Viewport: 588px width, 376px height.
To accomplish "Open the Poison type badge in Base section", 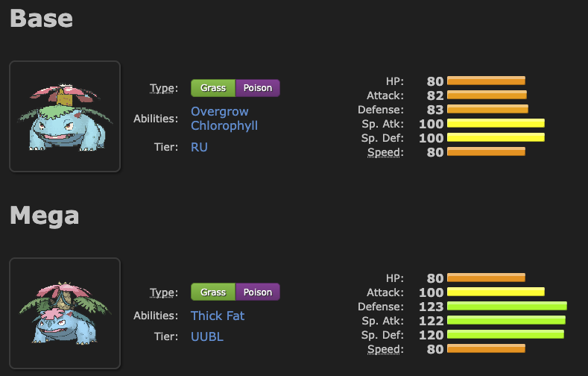I will pos(258,88).
